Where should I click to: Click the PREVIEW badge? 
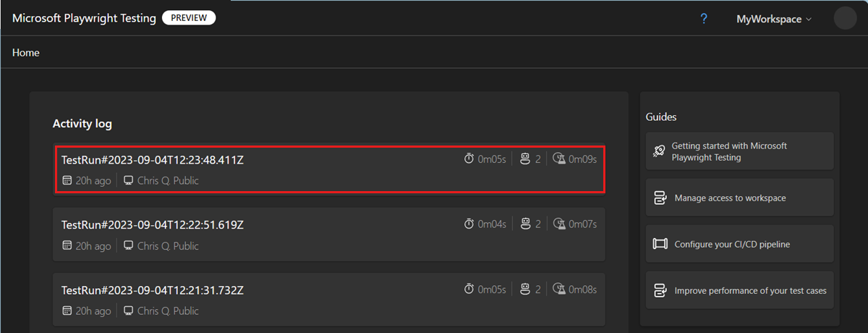(x=189, y=18)
